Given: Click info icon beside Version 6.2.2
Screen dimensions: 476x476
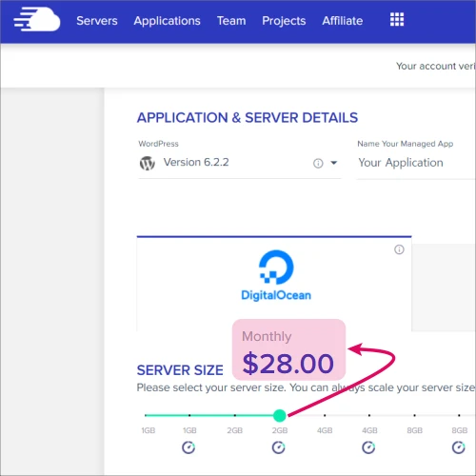Looking at the screenshot, I should point(318,164).
